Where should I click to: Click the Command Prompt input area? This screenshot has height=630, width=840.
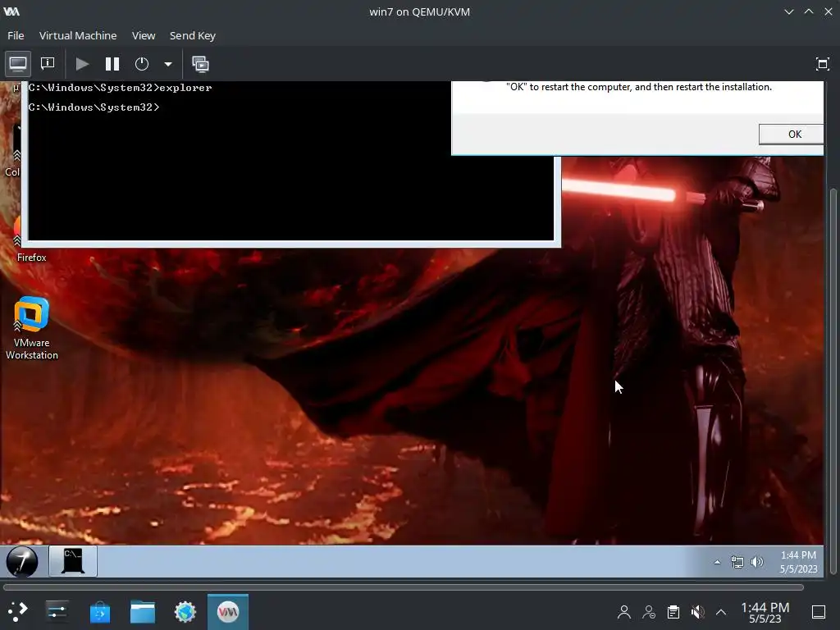tap(290, 161)
